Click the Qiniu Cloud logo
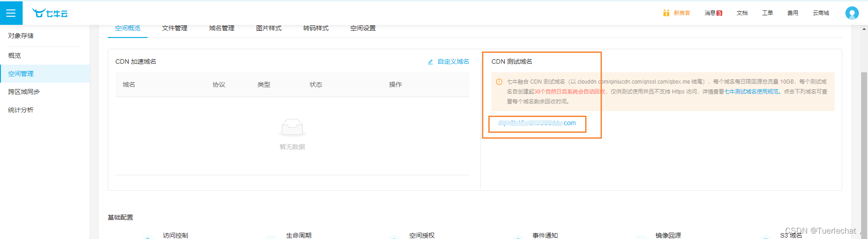 pos(50,13)
